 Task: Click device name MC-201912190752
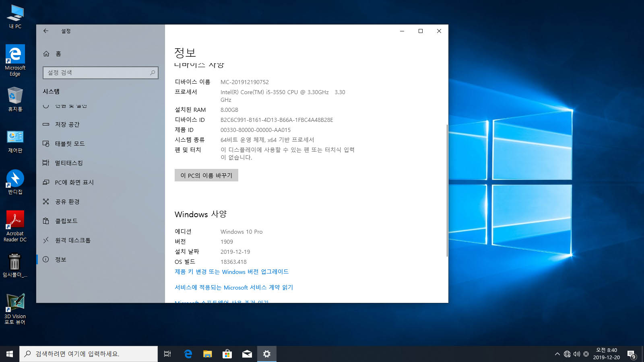click(x=245, y=82)
